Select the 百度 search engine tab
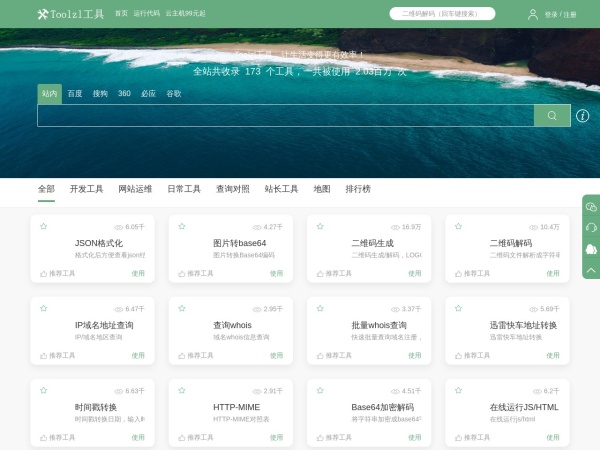The width and height of the screenshot is (600, 450). coord(75,93)
